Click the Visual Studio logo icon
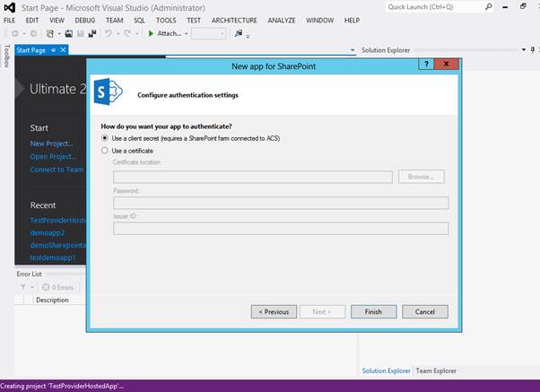The image size is (540, 392). (10, 7)
